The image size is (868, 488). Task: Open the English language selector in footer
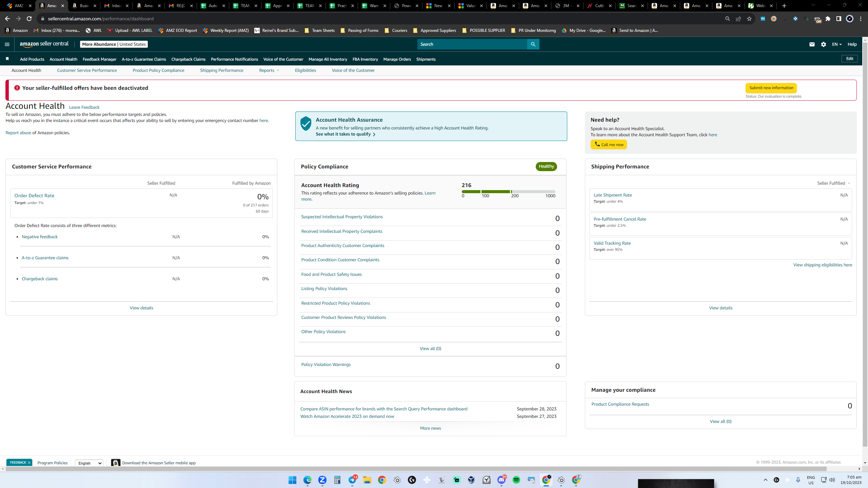pyautogui.click(x=89, y=463)
